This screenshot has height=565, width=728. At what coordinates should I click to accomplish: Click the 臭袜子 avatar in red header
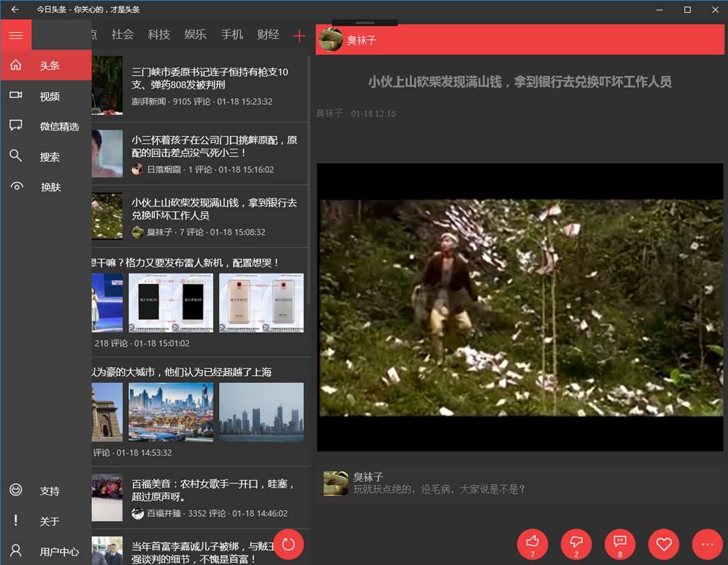point(331,39)
